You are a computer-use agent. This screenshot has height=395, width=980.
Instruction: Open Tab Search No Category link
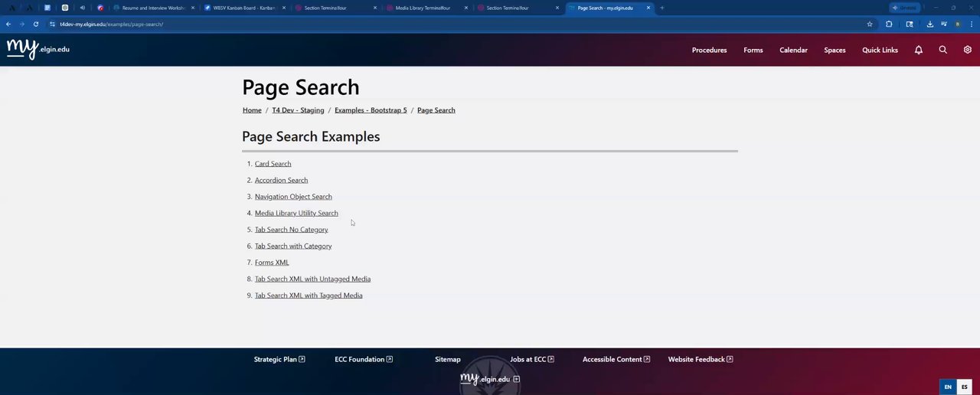(291, 230)
